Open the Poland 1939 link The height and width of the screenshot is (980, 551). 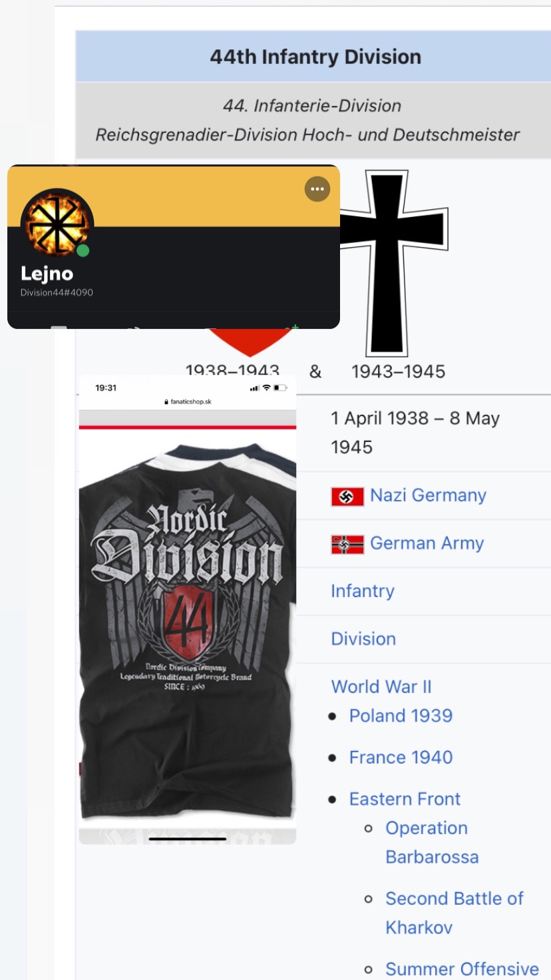tap(401, 716)
